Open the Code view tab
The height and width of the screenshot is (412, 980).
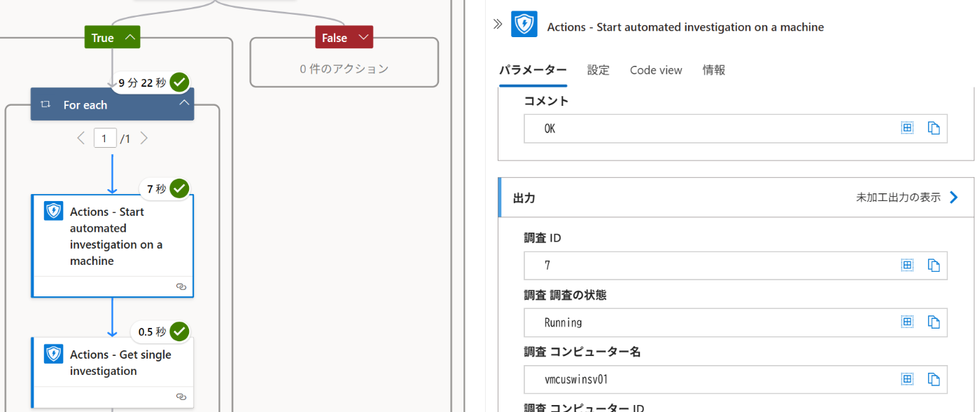coord(656,69)
